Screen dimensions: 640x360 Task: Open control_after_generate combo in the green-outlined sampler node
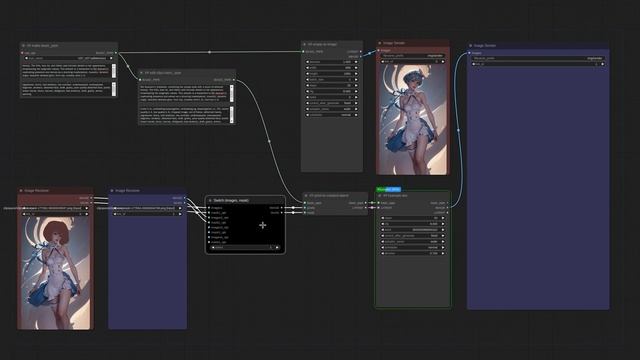[413, 236]
